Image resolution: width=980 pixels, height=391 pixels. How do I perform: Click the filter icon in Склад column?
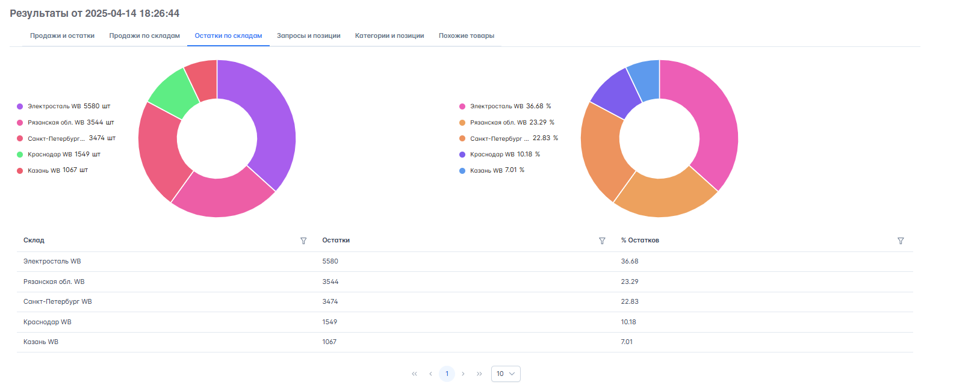pyautogui.click(x=303, y=241)
